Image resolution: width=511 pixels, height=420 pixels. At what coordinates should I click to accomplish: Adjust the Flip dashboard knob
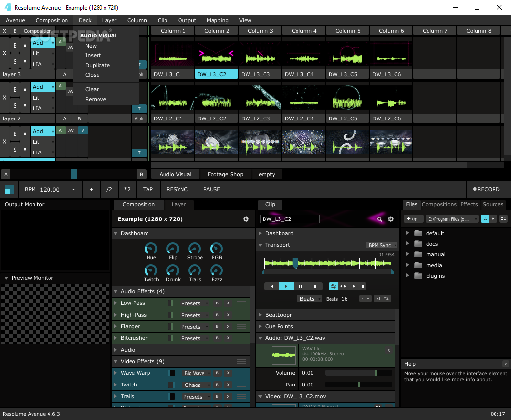point(173,249)
